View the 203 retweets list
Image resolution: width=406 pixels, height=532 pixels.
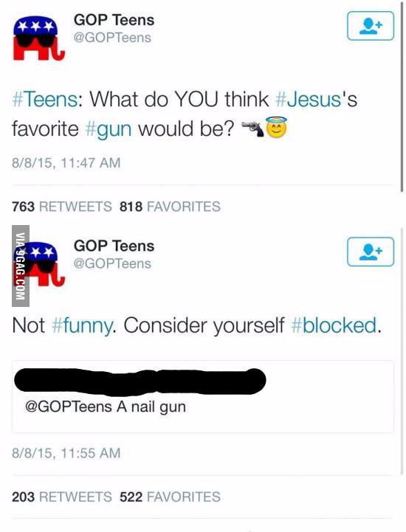62,497
